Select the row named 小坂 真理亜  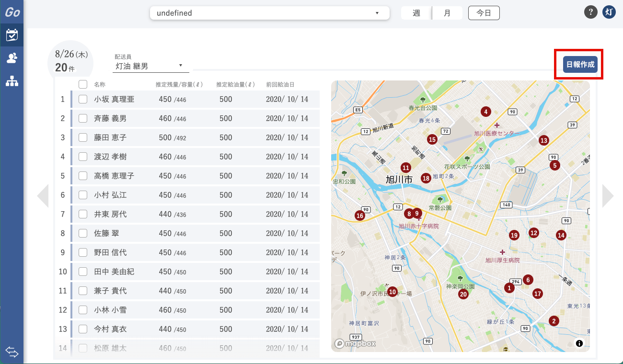point(195,99)
